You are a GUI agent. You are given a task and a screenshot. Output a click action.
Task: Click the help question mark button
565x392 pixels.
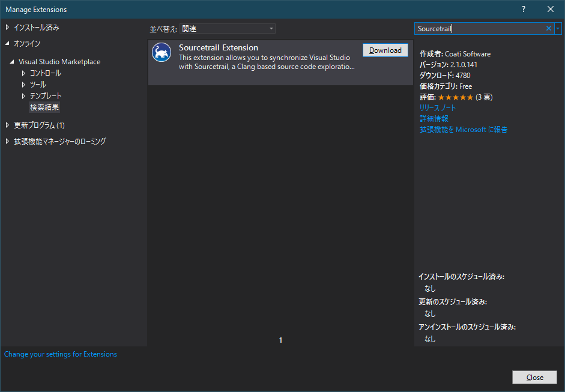[524, 9]
